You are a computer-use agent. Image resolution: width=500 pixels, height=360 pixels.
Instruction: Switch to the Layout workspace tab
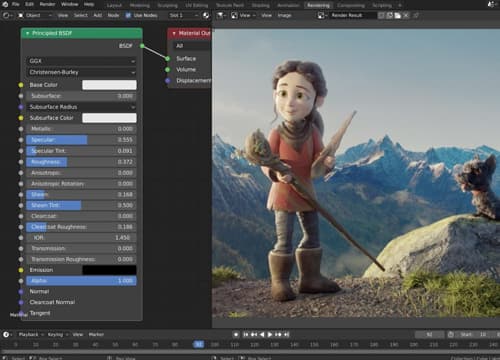click(x=114, y=5)
